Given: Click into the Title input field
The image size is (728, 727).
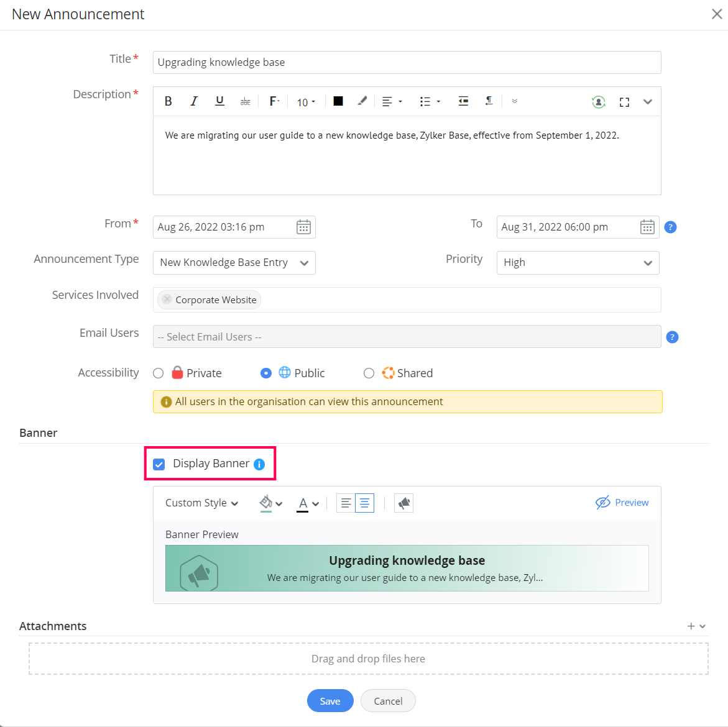Looking at the screenshot, I should coord(407,62).
